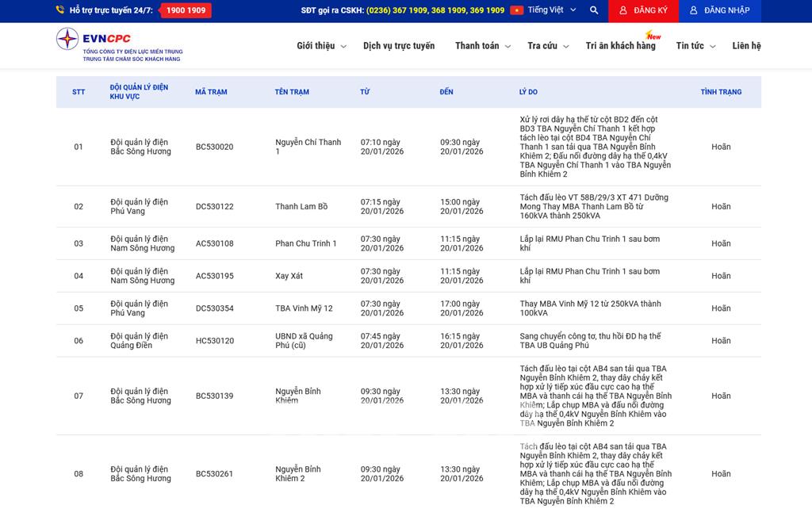Select the Phan Chu Trinh 1 station row
This screenshot has width=812, height=509.
pyautogui.click(x=306, y=243)
